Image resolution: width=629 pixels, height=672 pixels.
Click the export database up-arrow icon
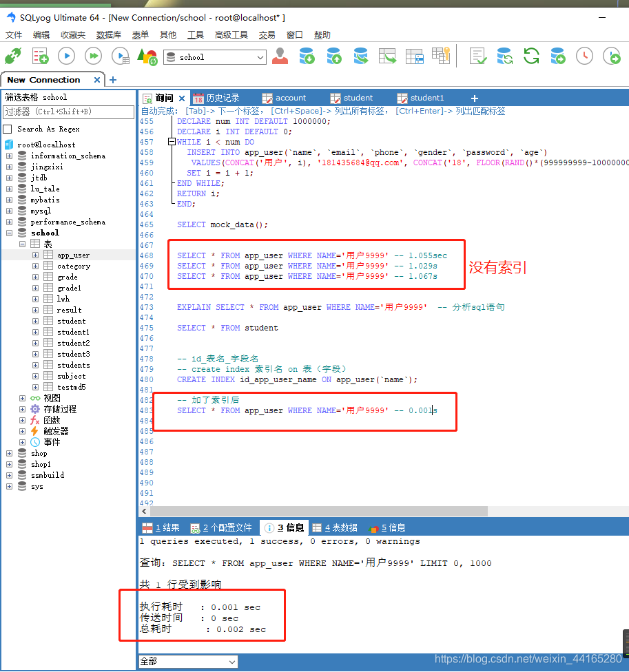point(334,56)
